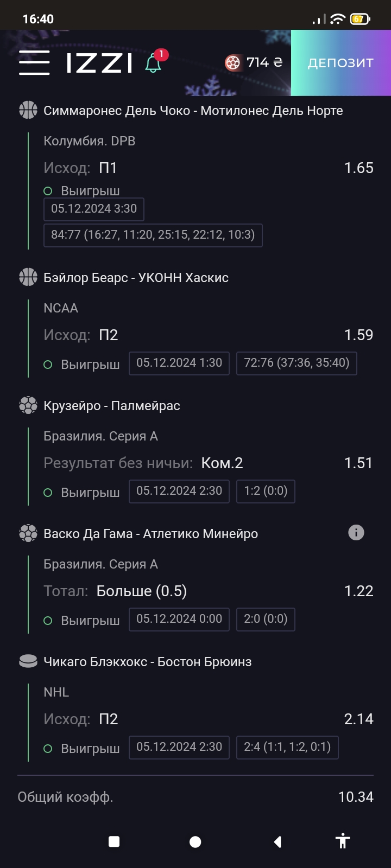Tap soccer ball icon for Васко Да Гама
Image resolution: width=391 pixels, height=868 pixels.
click(x=28, y=533)
